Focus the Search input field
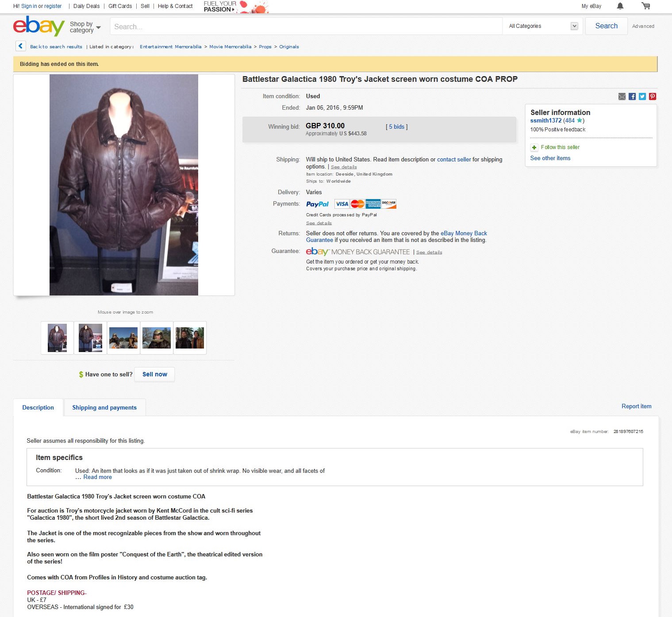The image size is (672, 617). click(x=306, y=27)
